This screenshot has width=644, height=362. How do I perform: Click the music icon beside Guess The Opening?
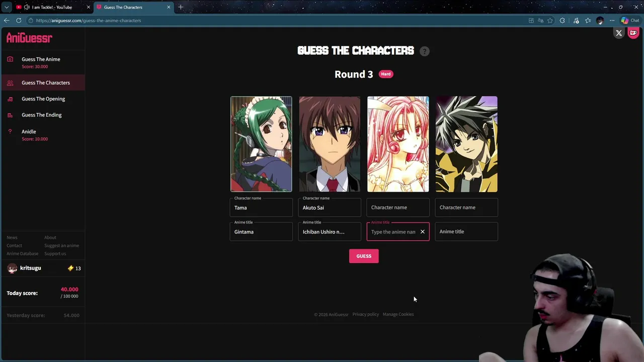coord(10,99)
